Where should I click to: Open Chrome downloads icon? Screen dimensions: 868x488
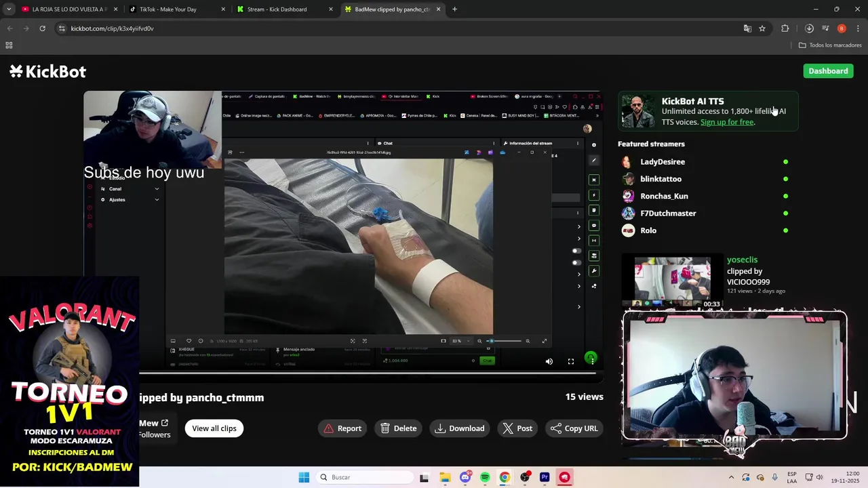point(809,28)
